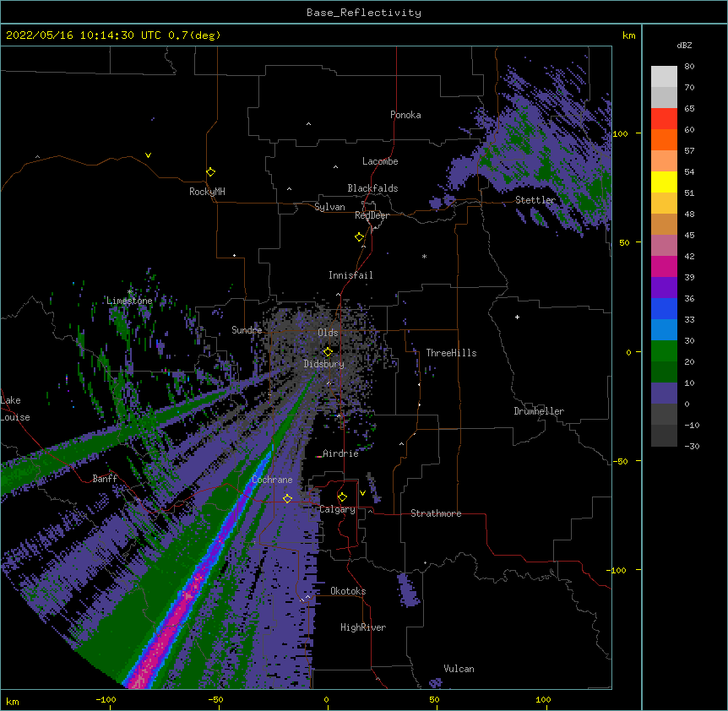
Task: Click the yellow diamond marker below Cochrane
Action: click(x=288, y=498)
